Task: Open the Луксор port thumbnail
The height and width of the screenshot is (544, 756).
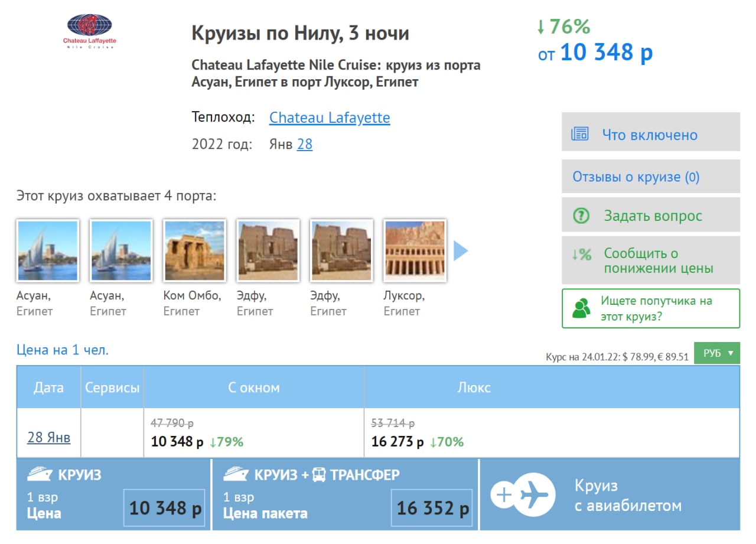Action: point(415,250)
